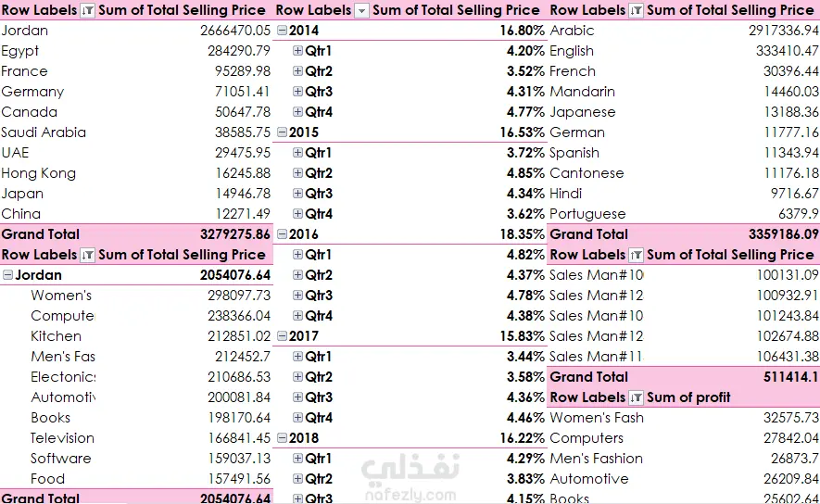Collapse the 2018 year group

[282, 438]
